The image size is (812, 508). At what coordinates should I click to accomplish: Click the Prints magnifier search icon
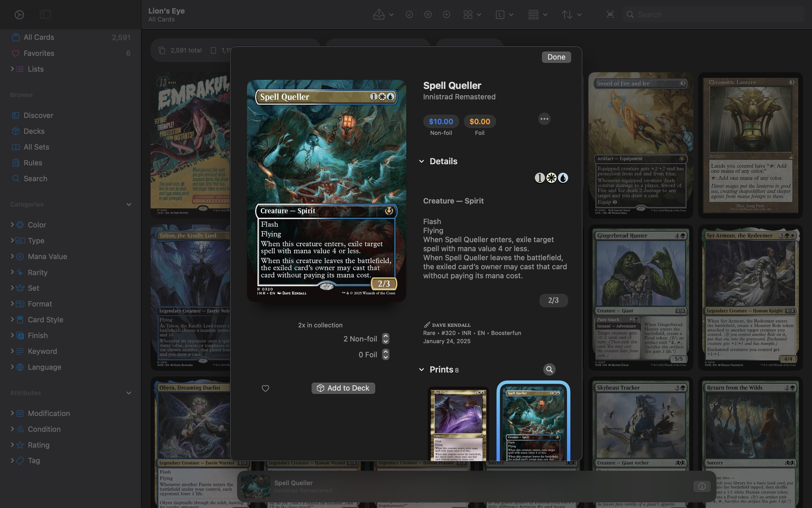pos(549,370)
